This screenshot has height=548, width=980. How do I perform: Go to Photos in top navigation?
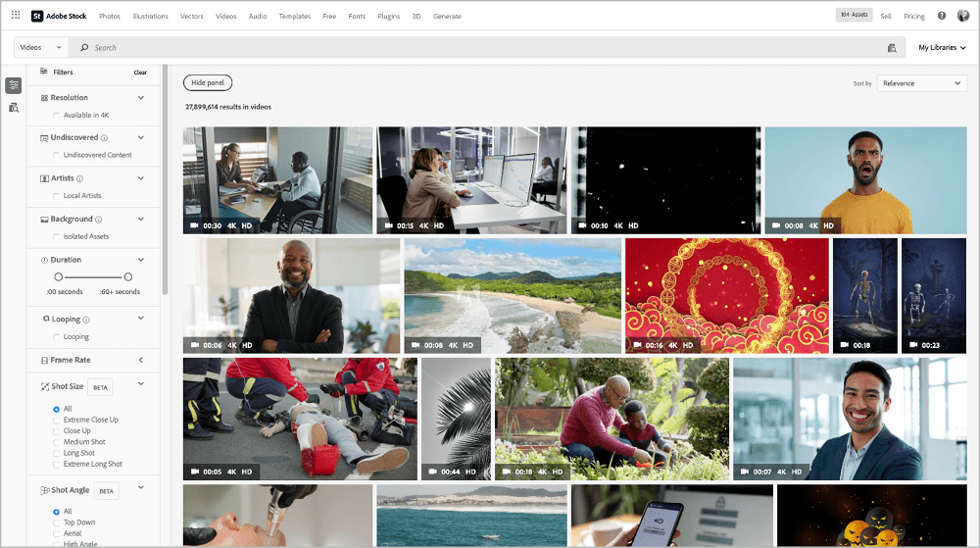[x=110, y=17]
